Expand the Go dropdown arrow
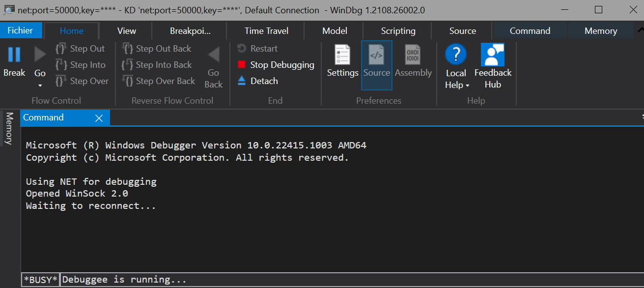Screen dimensions: 644x288 click(x=40, y=86)
